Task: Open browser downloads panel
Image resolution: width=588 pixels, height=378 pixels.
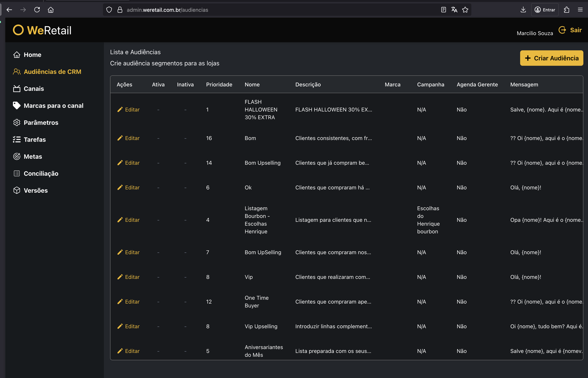Action: [523, 10]
